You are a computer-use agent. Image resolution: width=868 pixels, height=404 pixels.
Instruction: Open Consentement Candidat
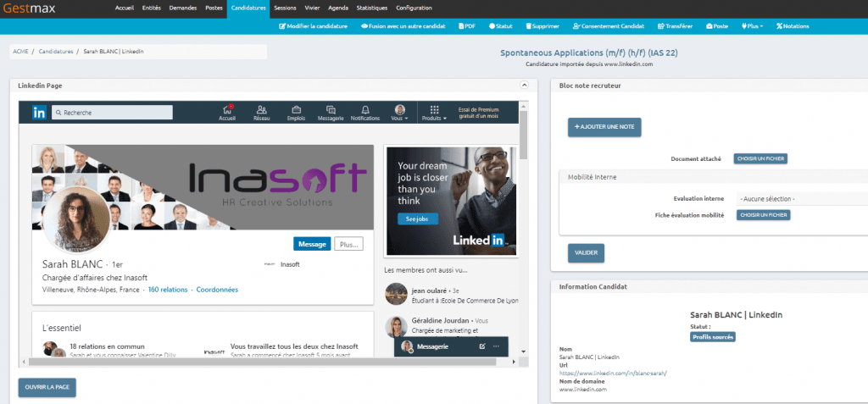click(x=609, y=26)
